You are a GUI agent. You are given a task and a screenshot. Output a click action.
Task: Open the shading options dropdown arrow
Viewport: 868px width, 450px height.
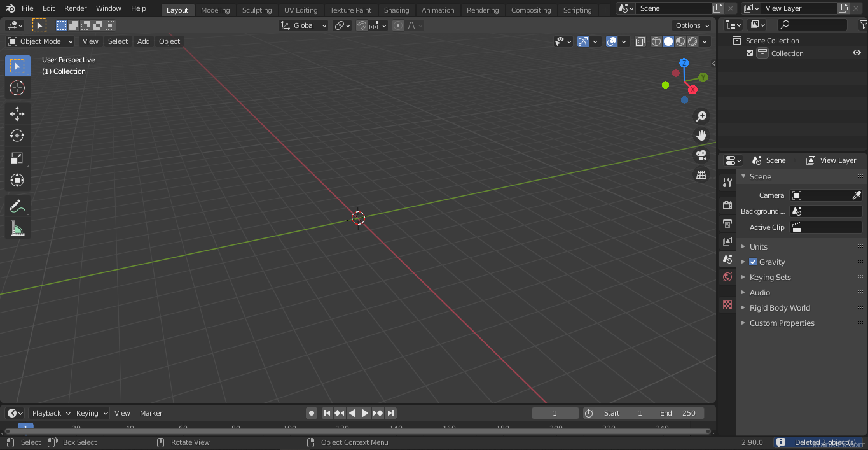(705, 41)
